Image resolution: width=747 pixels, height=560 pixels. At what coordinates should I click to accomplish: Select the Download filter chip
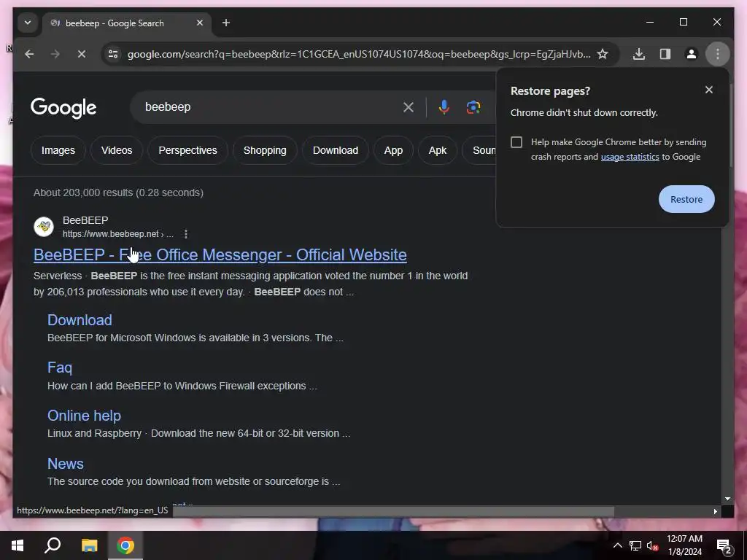coord(336,150)
